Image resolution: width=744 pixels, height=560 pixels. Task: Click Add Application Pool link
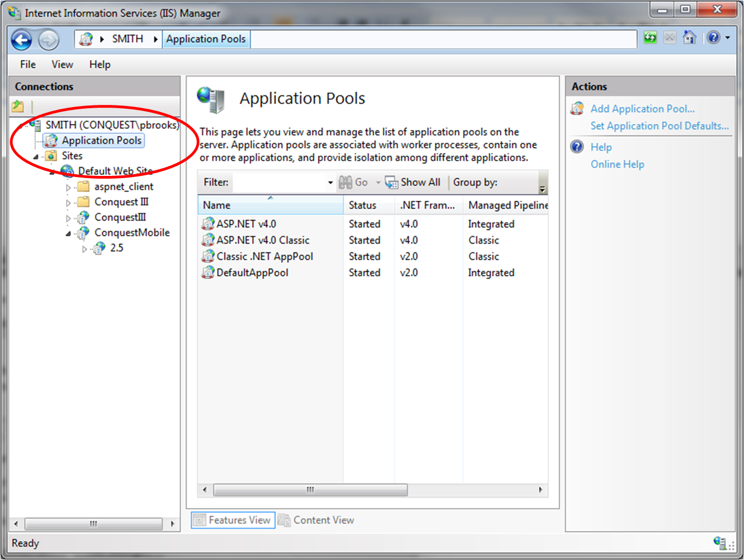point(642,109)
